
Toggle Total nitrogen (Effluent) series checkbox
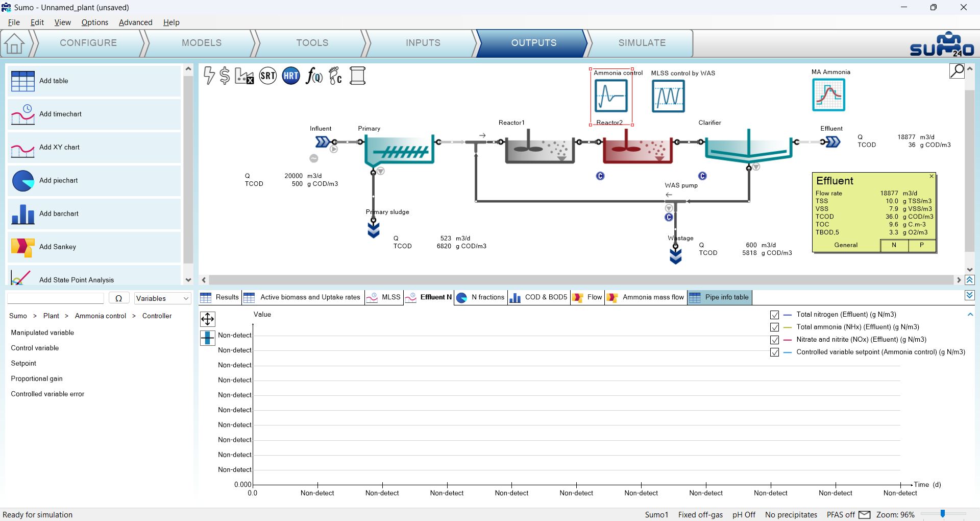774,315
